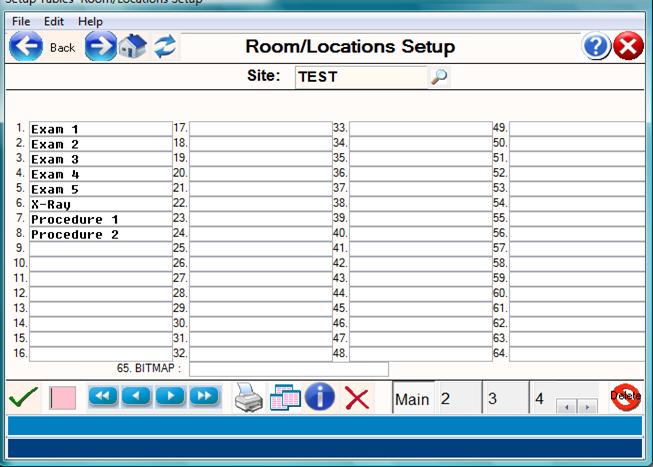Click the red Delete icon
653x467 pixels.
[625, 397]
